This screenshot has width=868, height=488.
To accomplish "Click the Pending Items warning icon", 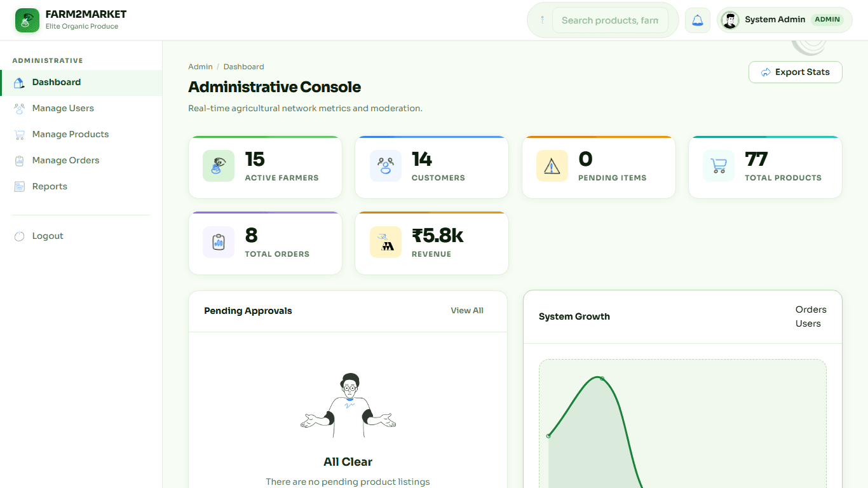I will pos(552,166).
